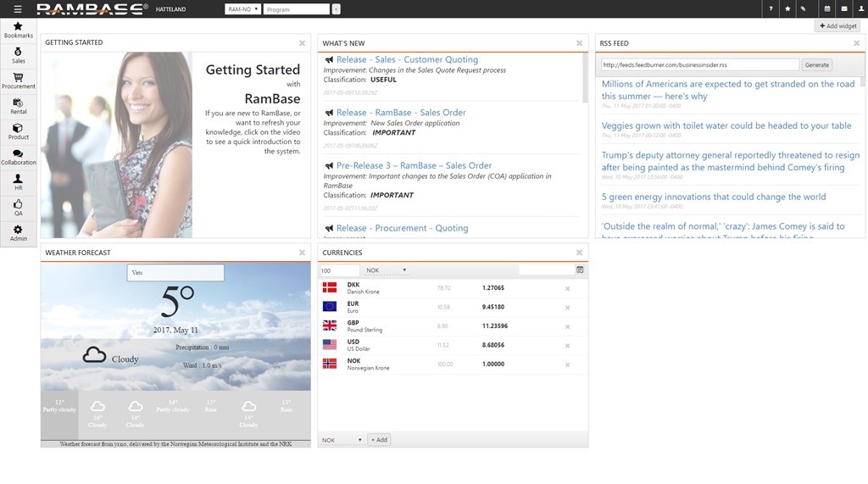
Task: Open Trump's deputy attorney general article
Action: (x=730, y=161)
